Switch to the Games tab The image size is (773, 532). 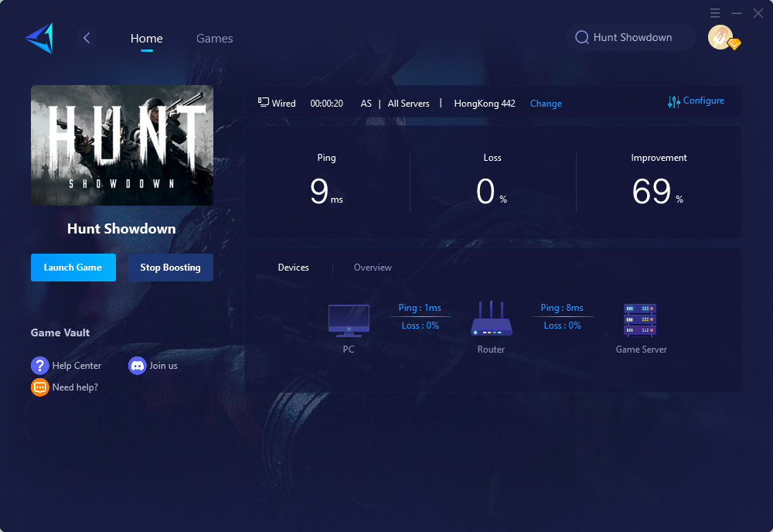click(214, 39)
